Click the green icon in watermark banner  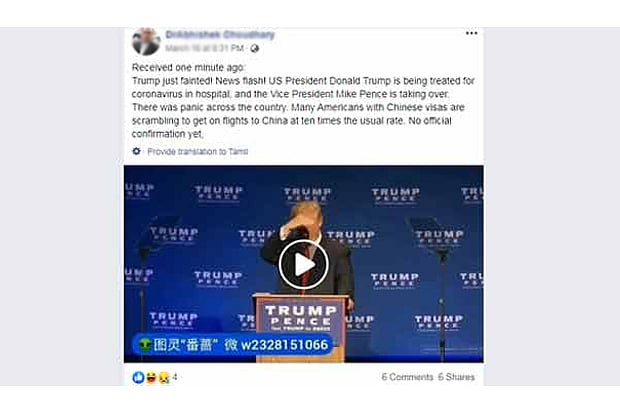pyautogui.click(x=145, y=345)
